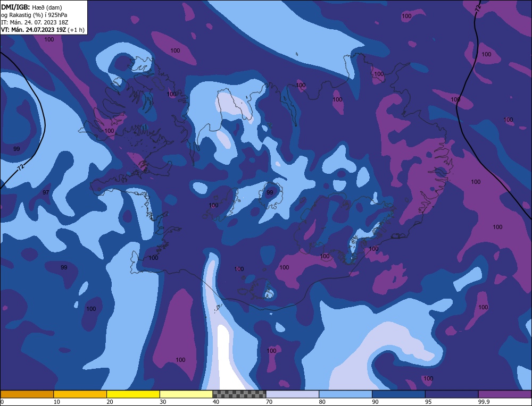Click the legend tick label "20"
The image size is (532, 406).
[x=110, y=402]
